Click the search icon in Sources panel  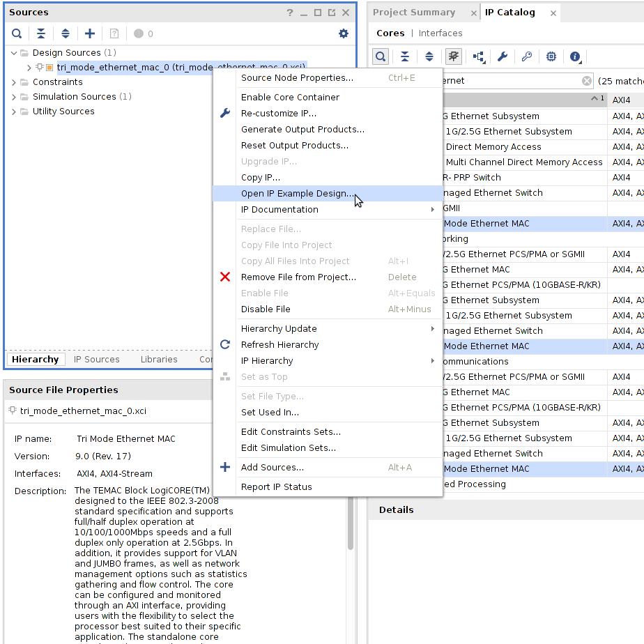point(17,33)
